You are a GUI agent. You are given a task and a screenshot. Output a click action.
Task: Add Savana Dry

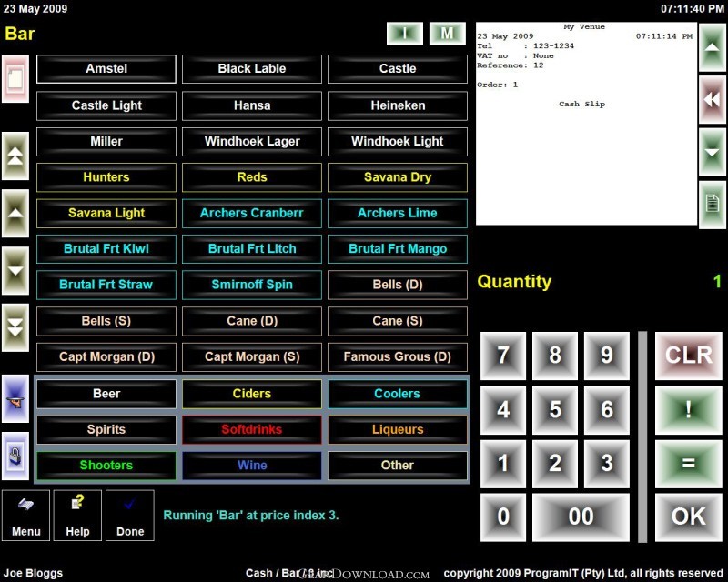pyautogui.click(x=398, y=177)
